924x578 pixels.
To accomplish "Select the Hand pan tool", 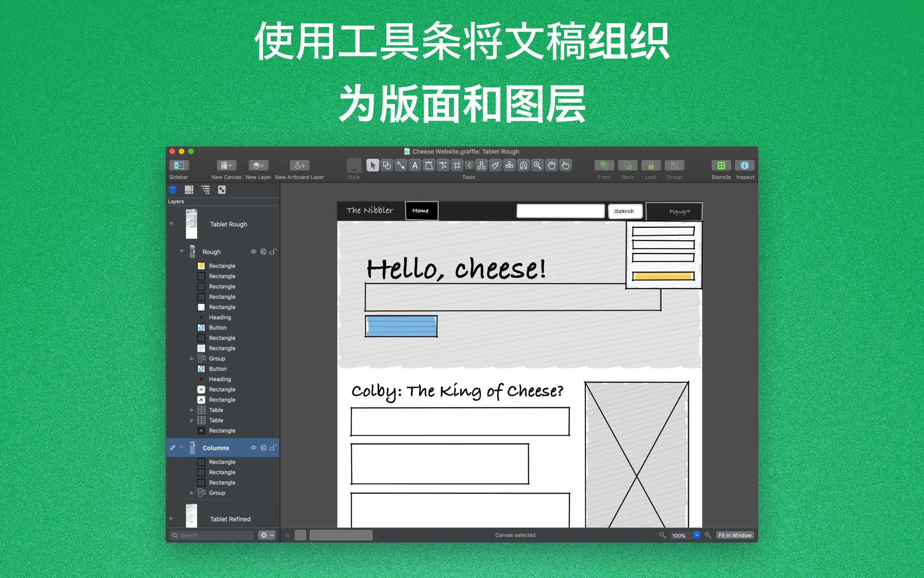I will pyautogui.click(x=552, y=165).
